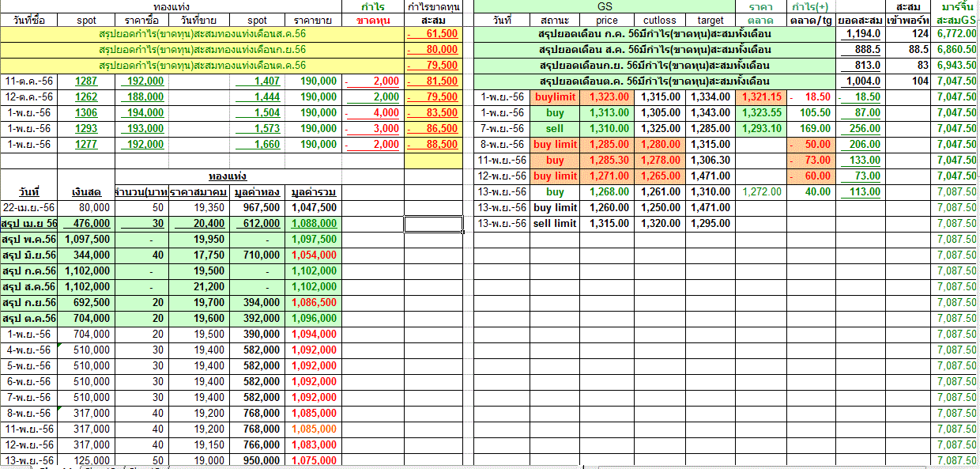
Task: Select cash cell 80,000 for 22-เม.ย.-56
Action: click(85, 207)
